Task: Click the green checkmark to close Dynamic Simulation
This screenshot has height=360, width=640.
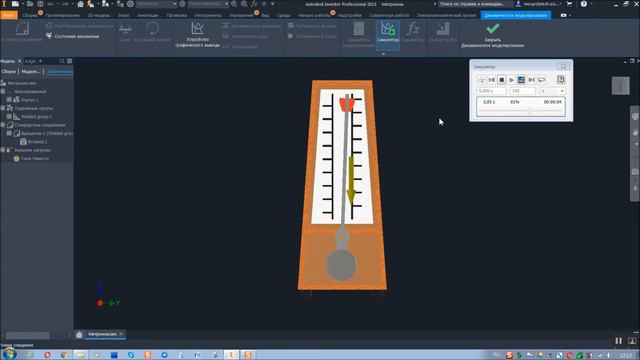Action: pyautogui.click(x=493, y=29)
